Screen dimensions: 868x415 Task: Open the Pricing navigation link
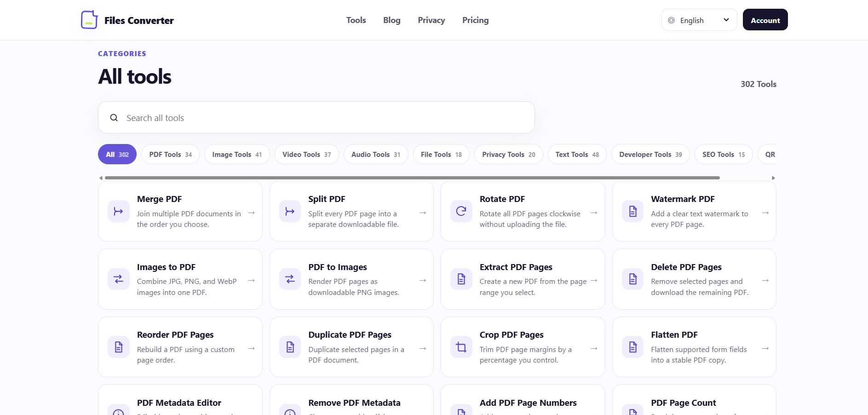point(476,20)
